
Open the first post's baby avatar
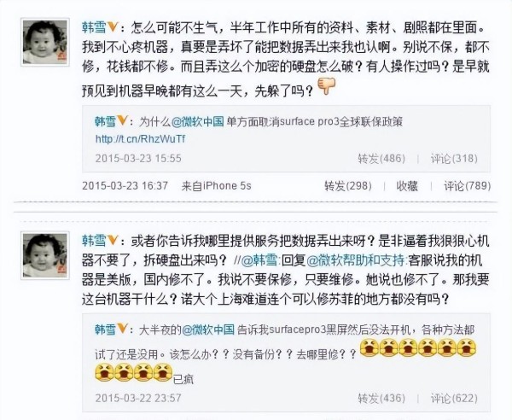pos(45,42)
